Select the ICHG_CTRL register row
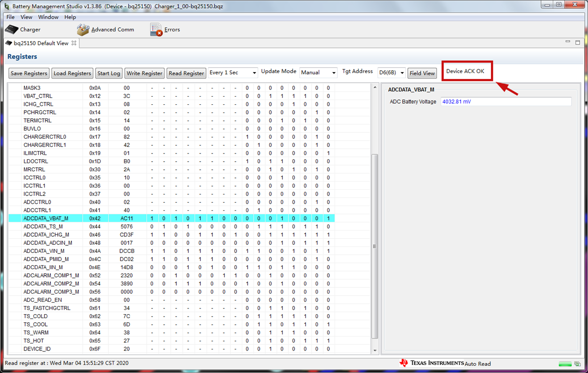Screen dimensions: 588x373 tap(171, 104)
